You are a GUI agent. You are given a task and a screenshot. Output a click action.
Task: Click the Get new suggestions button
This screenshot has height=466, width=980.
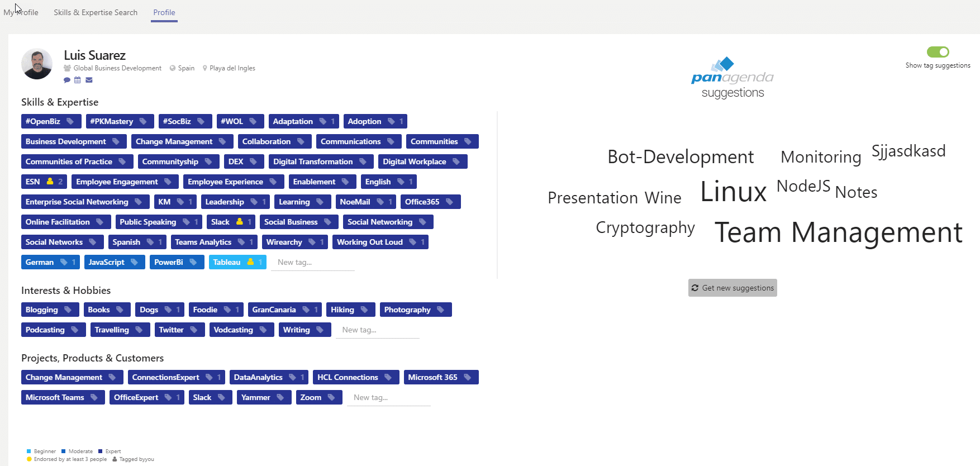click(732, 288)
